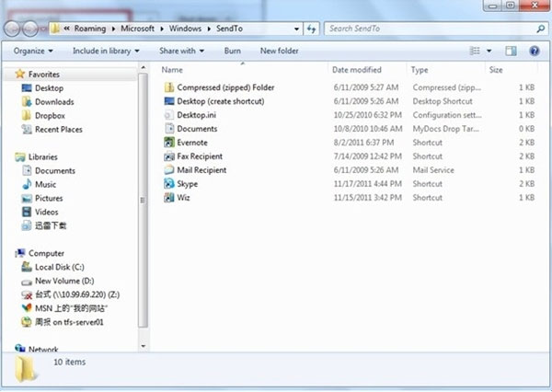Image resolution: width=552 pixels, height=392 pixels.
Task: Click the Change your view icon
Action: point(475,51)
